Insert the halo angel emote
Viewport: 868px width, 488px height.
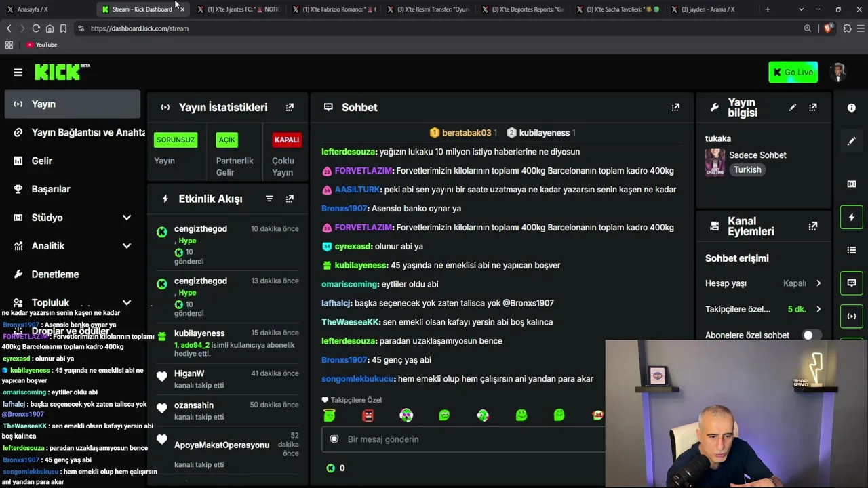[330, 415]
